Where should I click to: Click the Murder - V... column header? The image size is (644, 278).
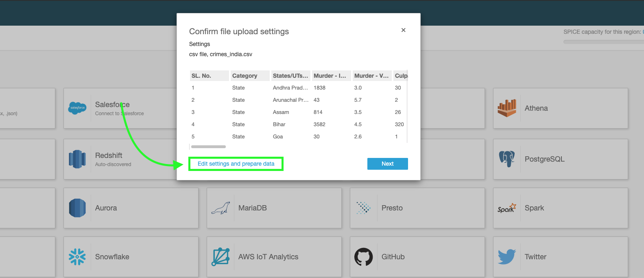pos(372,76)
